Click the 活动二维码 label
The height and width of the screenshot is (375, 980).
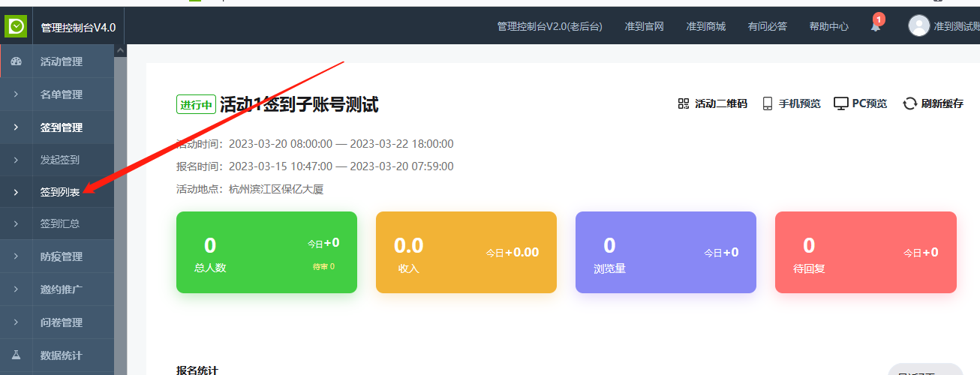click(721, 104)
